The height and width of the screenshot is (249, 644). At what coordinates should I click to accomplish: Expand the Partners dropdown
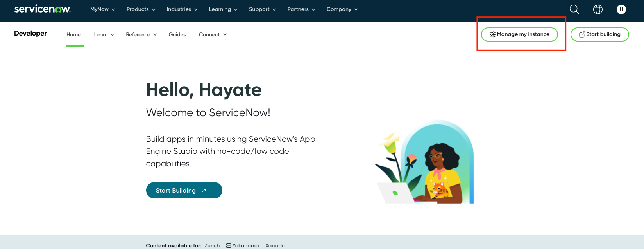tap(301, 9)
